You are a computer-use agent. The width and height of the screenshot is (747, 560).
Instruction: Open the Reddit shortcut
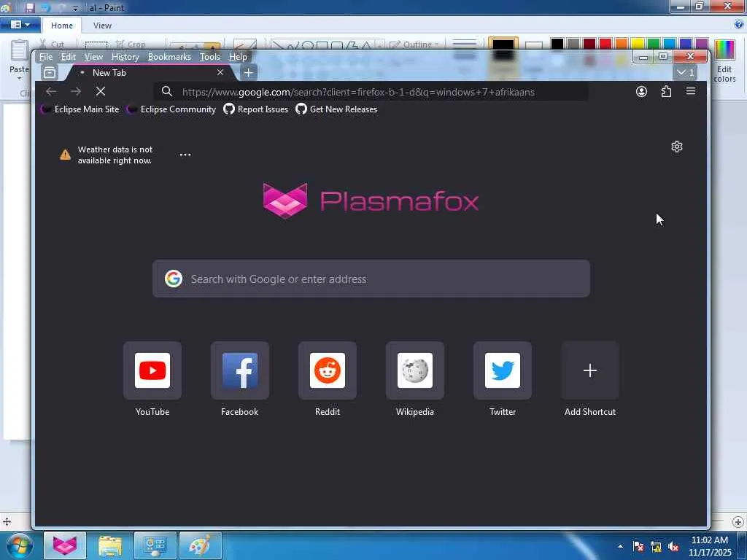328,370
